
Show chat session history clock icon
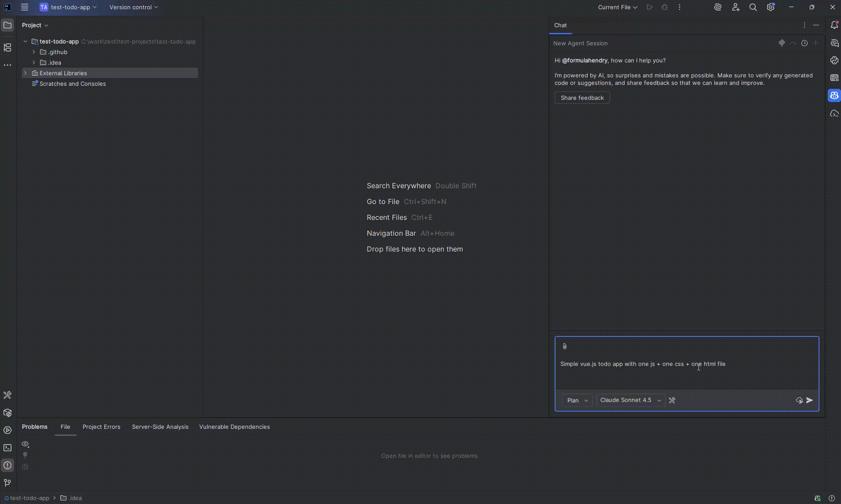804,43
